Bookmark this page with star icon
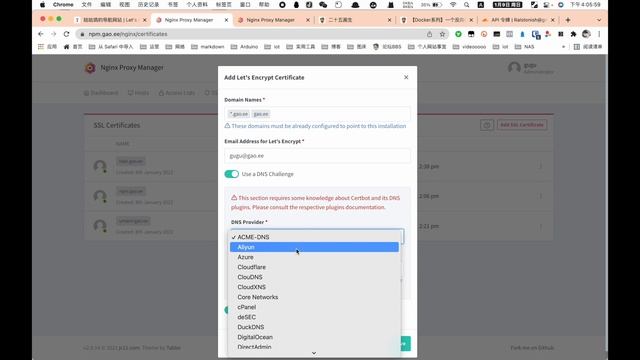Viewport: 640px width, 360px height. [442, 34]
